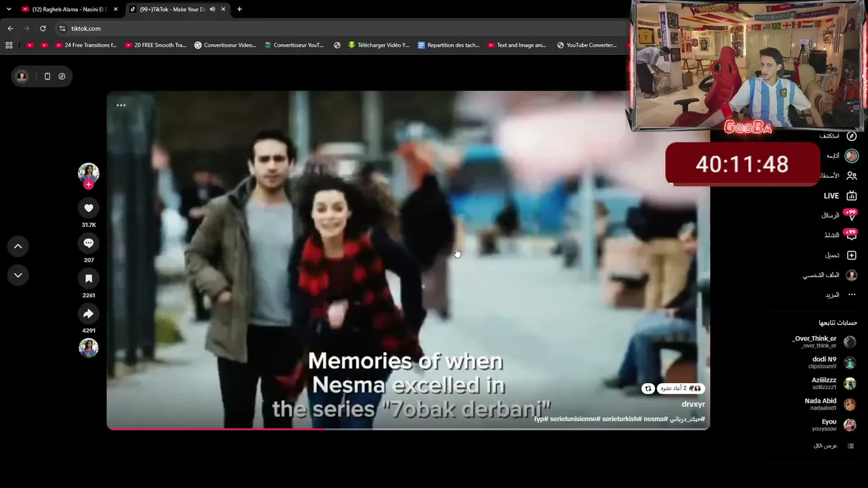Click the three-dot More icon in sidebar
Viewport: 868px width, 488px height.
[x=852, y=295]
